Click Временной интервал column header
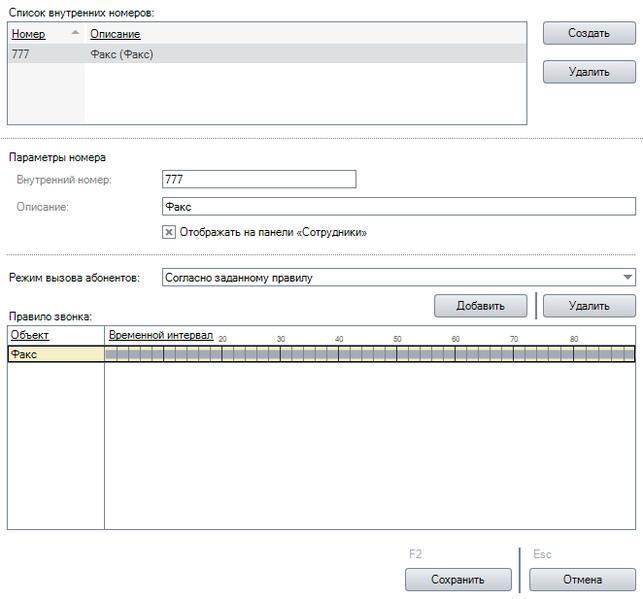 (x=161, y=335)
